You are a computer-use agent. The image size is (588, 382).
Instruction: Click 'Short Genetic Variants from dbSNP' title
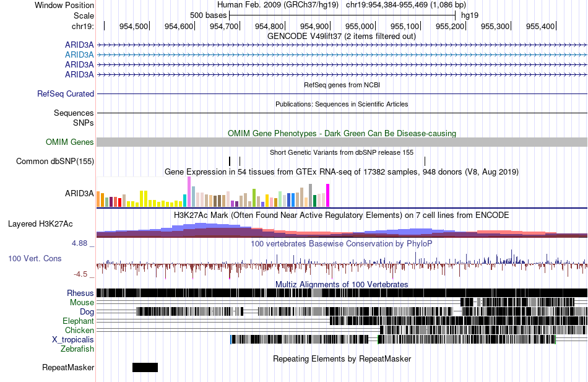[342, 153]
